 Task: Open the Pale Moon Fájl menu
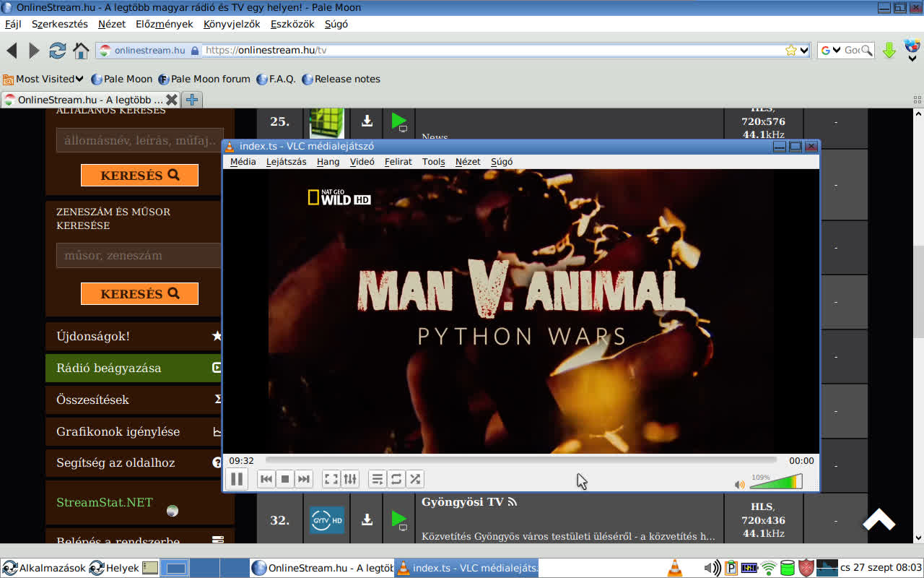[x=13, y=24]
